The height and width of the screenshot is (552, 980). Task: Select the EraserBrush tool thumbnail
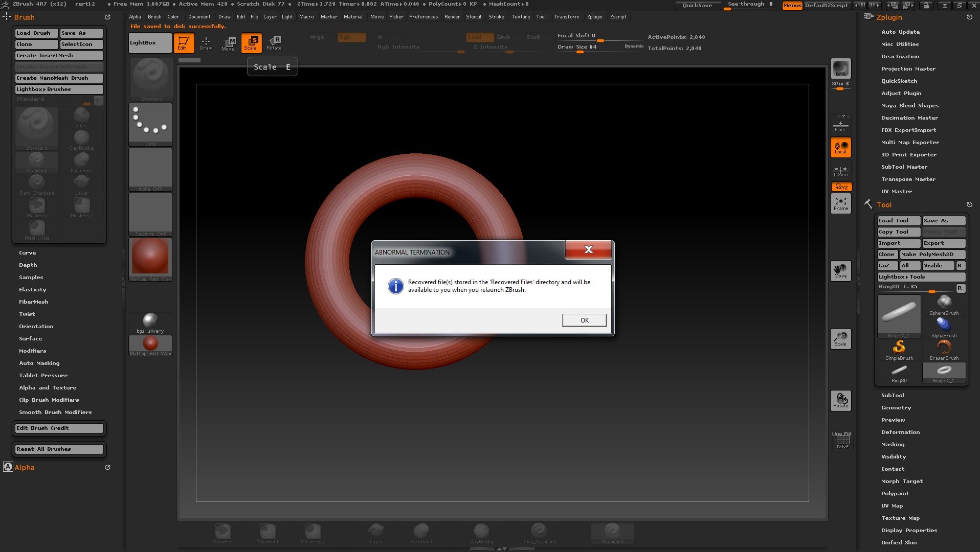point(944,351)
